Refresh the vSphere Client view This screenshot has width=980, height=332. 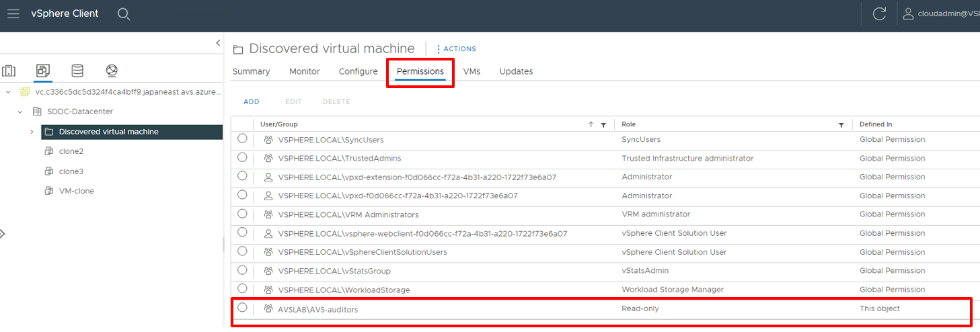[x=879, y=14]
